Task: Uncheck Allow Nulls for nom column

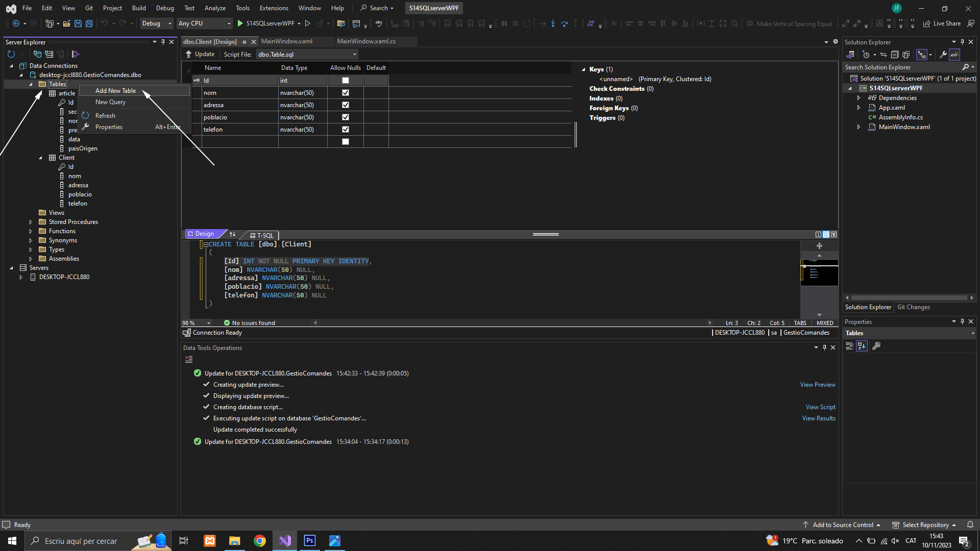Action: (346, 93)
